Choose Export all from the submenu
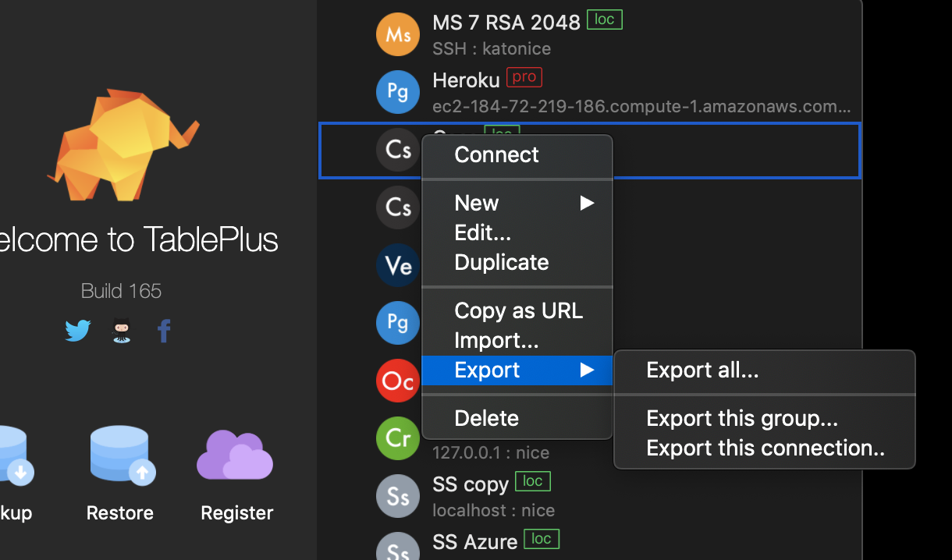This screenshot has height=560, width=952. pyautogui.click(x=702, y=370)
